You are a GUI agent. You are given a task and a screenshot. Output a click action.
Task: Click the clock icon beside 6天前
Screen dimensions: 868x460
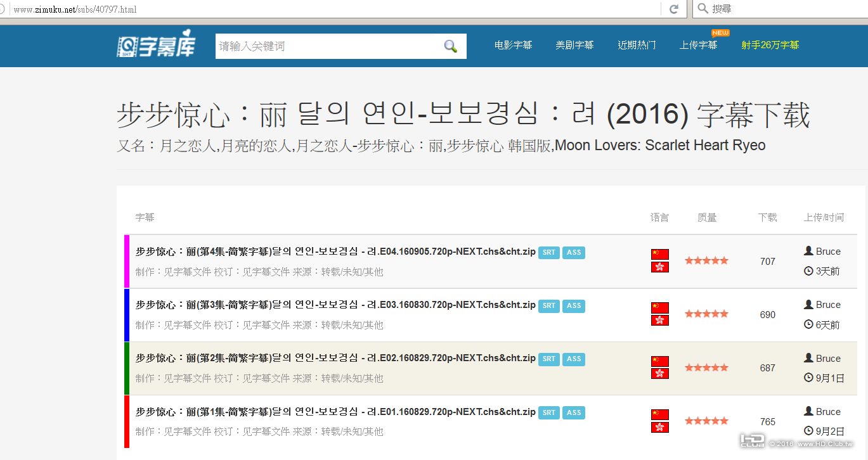(x=808, y=324)
